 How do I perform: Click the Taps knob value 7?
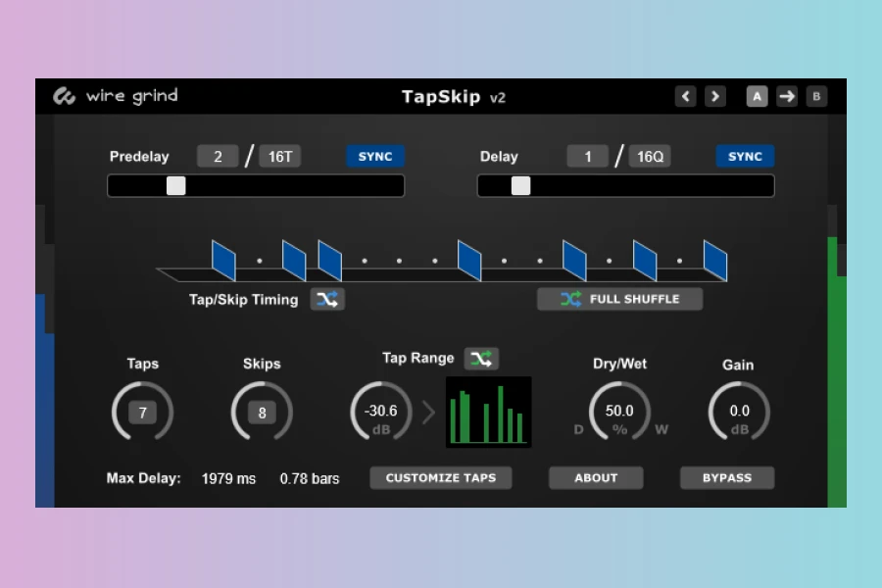coord(142,413)
